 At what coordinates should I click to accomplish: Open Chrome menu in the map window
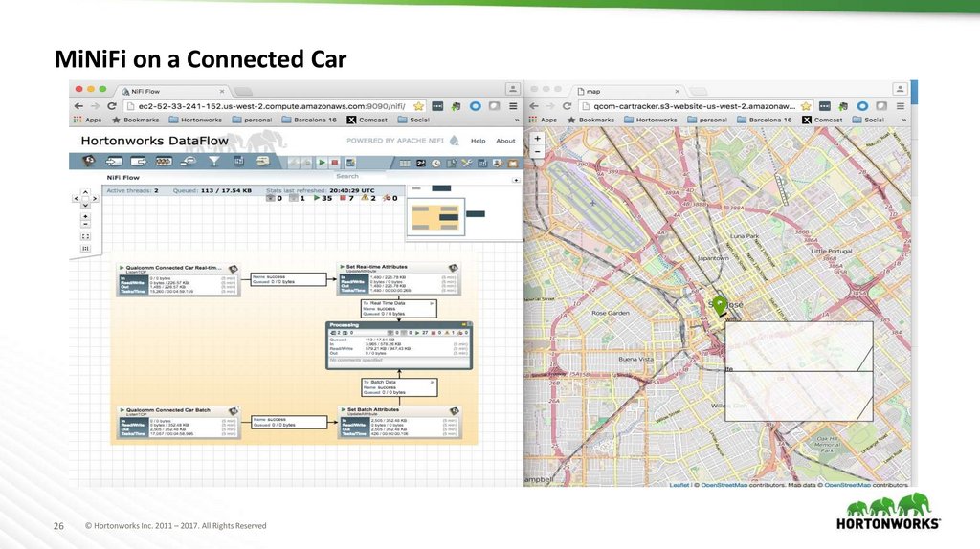point(899,105)
